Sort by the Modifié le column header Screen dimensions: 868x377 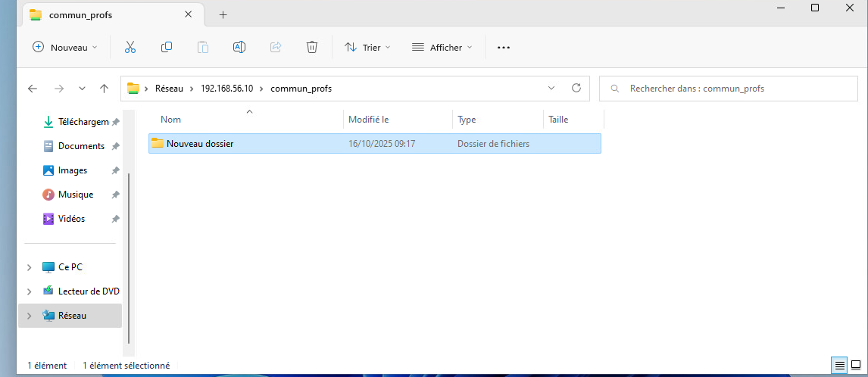[x=369, y=120]
